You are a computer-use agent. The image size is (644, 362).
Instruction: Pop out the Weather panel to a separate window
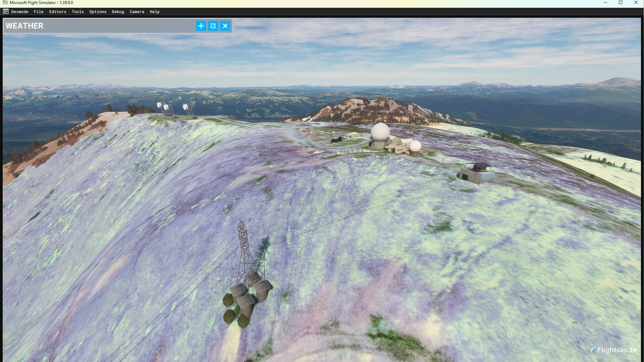coord(213,26)
